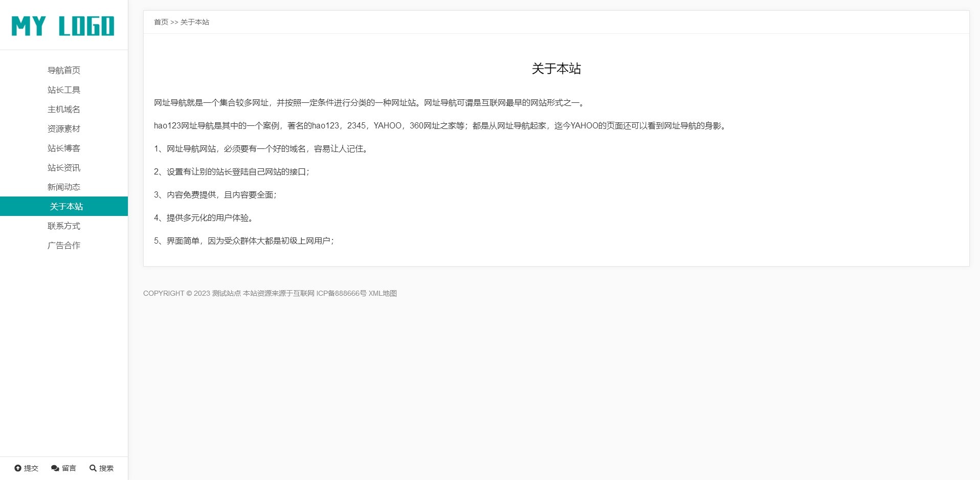
Task: Click the MY LOGO site logo
Action: 63,25
